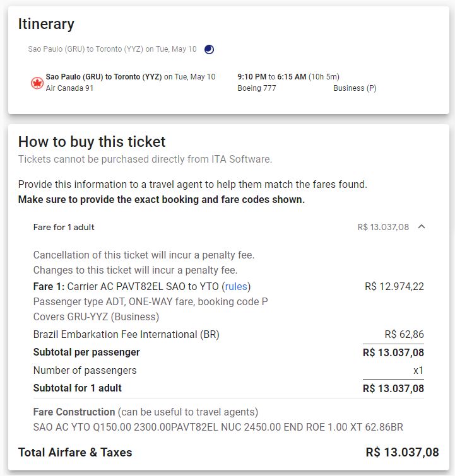Click the Air Canada maple leaf logo
The width and height of the screenshot is (455, 476).
click(x=37, y=83)
